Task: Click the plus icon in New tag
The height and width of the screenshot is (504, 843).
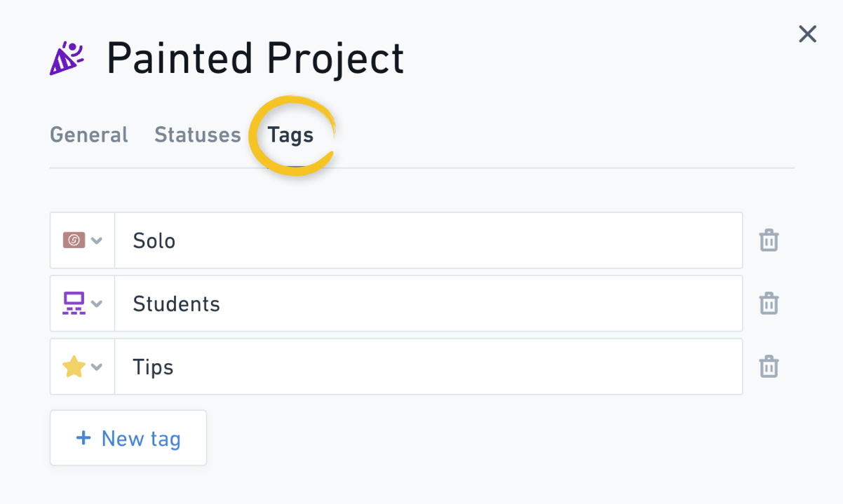Action: point(83,438)
